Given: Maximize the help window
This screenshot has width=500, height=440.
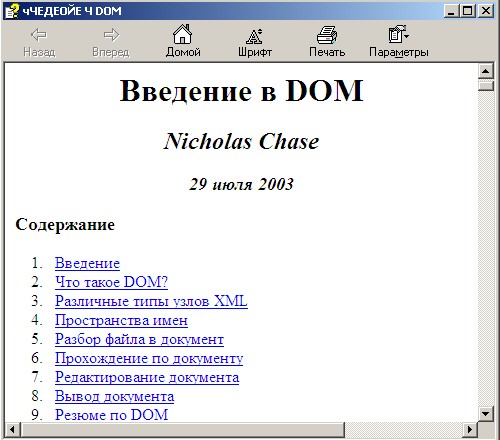Looking at the screenshot, I should (467, 11).
